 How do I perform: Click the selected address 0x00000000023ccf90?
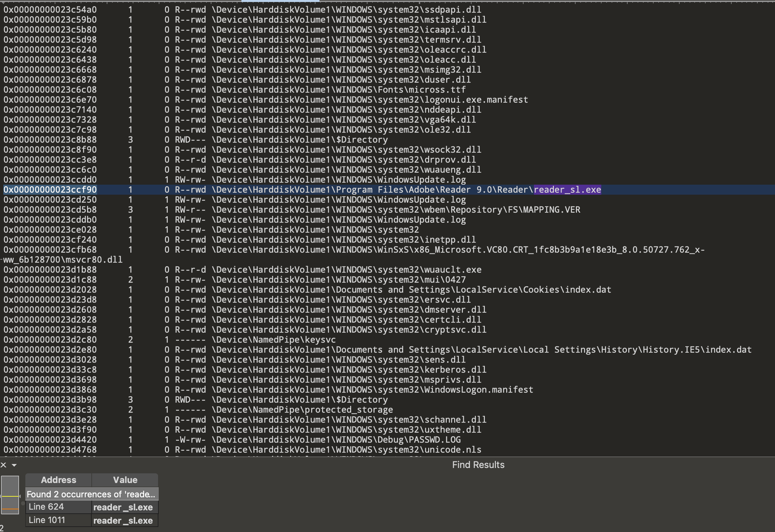tap(50, 190)
